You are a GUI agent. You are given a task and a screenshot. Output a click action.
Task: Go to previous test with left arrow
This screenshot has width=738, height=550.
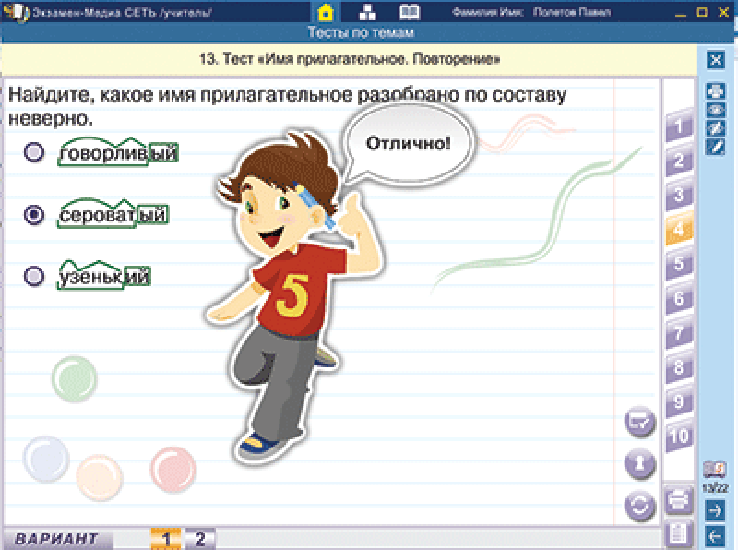(715, 535)
